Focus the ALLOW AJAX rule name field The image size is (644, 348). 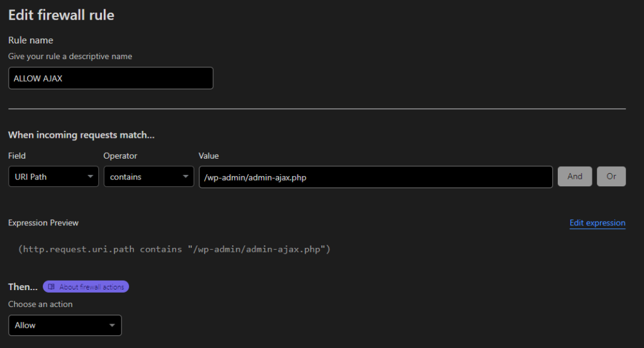(x=111, y=78)
